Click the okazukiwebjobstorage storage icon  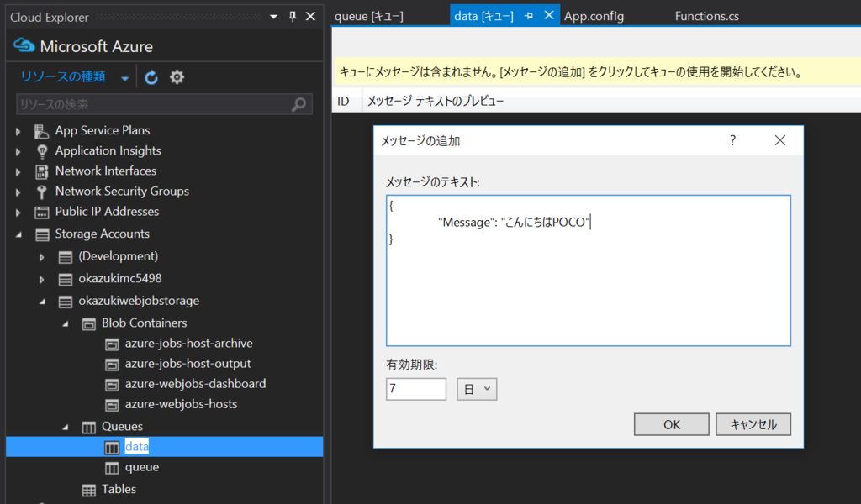click(x=65, y=302)
